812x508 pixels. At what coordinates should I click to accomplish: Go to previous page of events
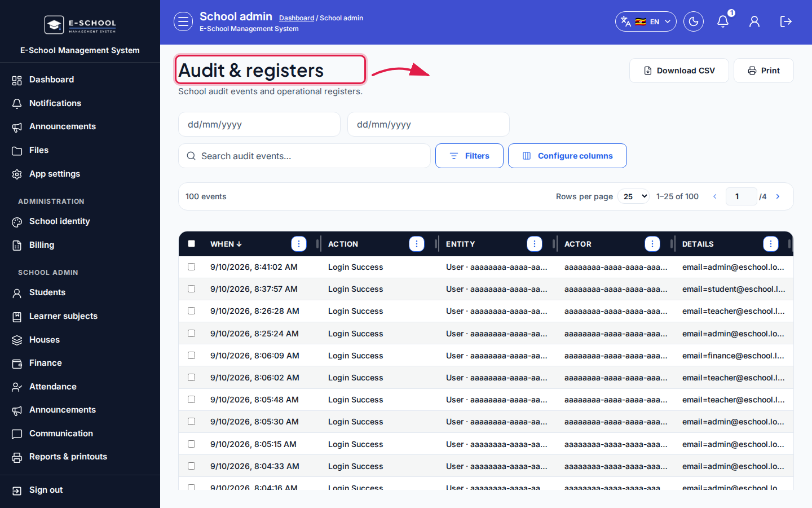point(715,196)
